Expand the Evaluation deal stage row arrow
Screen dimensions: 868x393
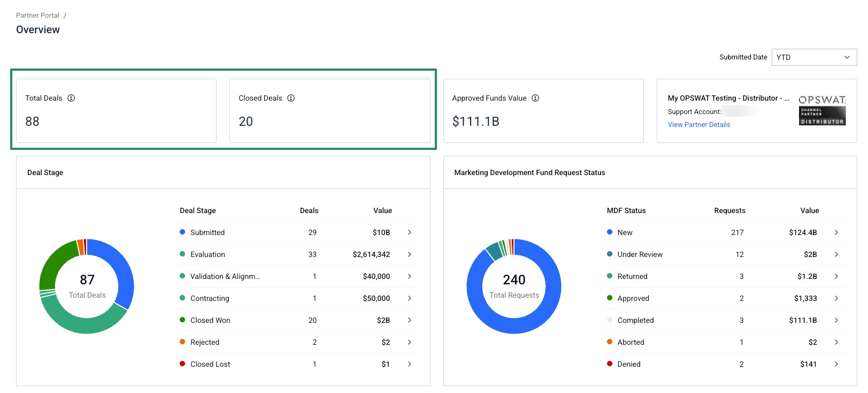(x=410, y=254)
